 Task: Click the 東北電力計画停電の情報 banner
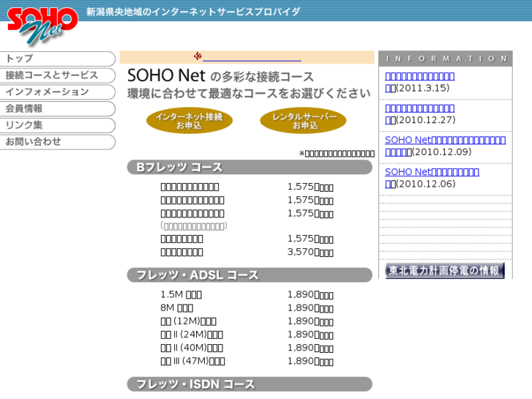445,271
